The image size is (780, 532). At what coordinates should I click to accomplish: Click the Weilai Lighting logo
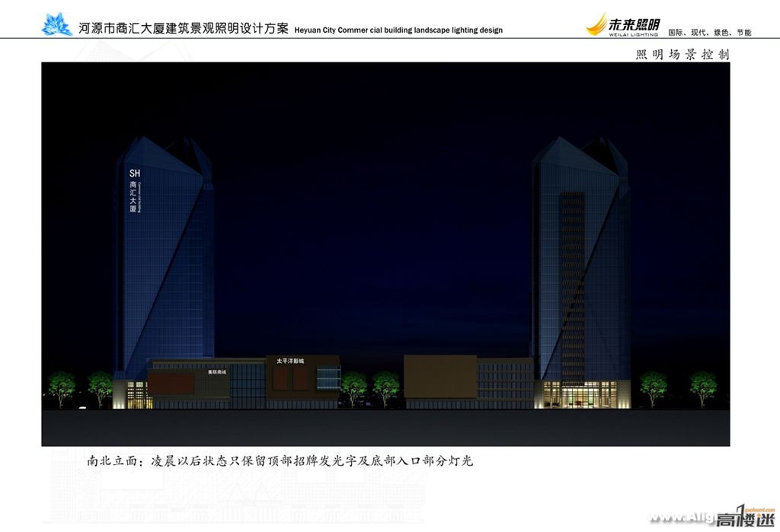point(623,24)
